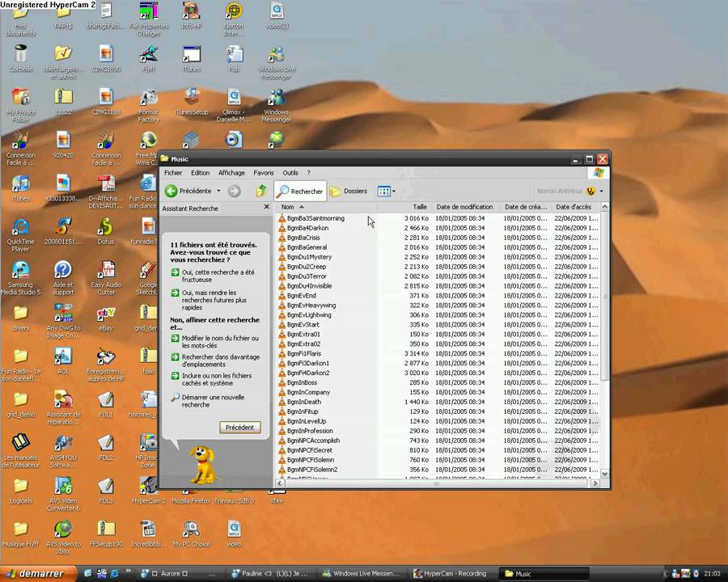This screenshot has width=728, height=582.
Task: Choose 'Oui, cette recherche a été fructueuse'
Action: [213, 276]
